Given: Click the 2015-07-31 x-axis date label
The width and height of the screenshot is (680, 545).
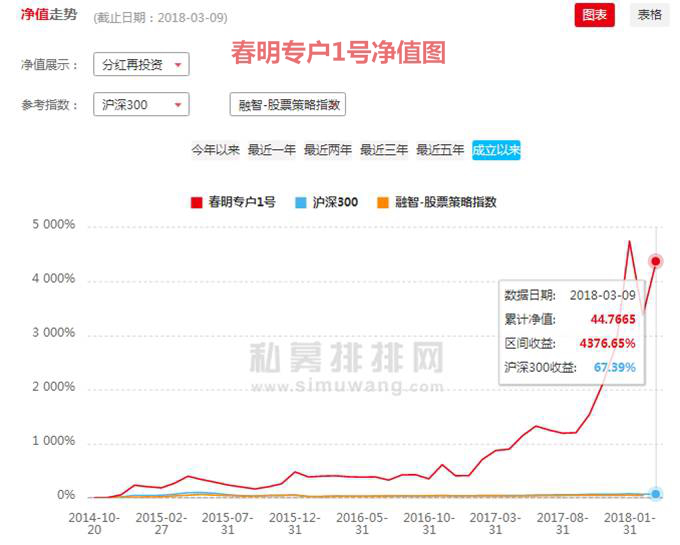Looking at the screenshot, I should [x=227, y=523].
